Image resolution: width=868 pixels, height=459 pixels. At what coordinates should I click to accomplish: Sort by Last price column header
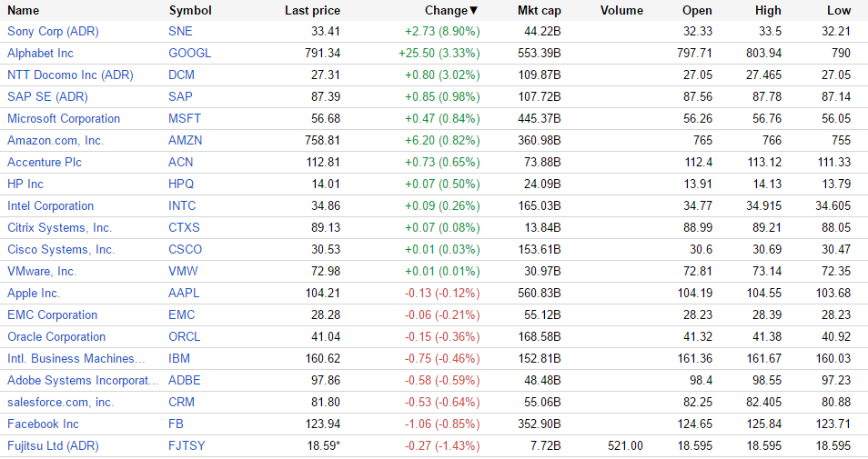pyautogui.click(x=312, y=11)
